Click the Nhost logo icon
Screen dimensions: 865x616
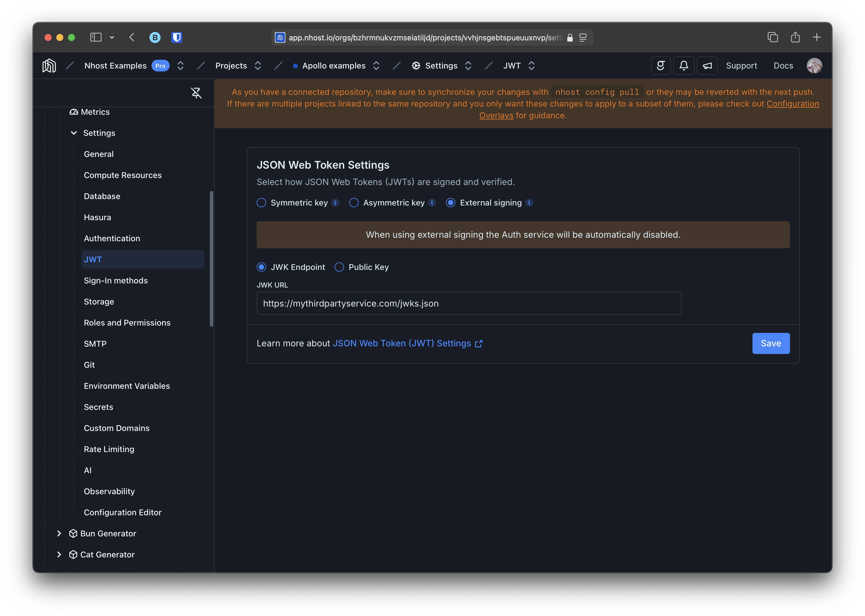point(49,66)
